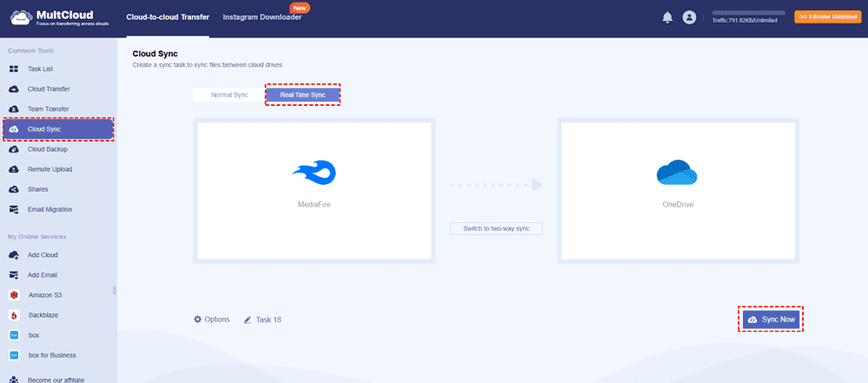The height and width of the screenshot is (383, 868).
Task: Click the Cloud Sync sidebar icon
Action: pyautogui.click(x=14, y=129)
